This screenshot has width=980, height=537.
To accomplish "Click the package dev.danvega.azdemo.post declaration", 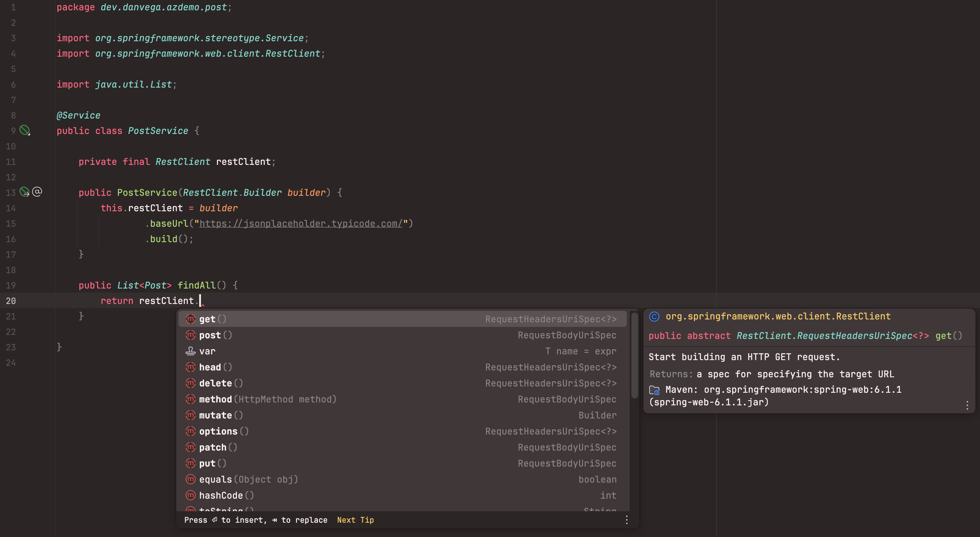I will pyautogui.click(x=144, y=7).
